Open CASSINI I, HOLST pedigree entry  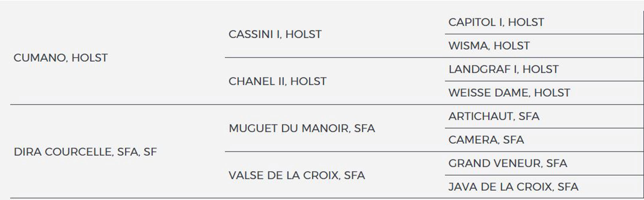pos(275,34)
